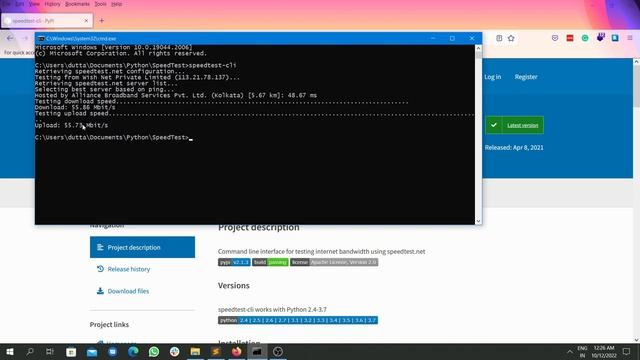
Task: Open Firefox reader view icon
Action: 499,38
